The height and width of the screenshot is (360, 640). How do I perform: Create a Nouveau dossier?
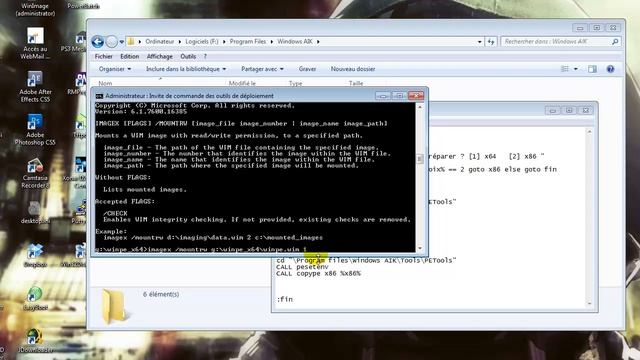pyautogui.click(x=353, y=69)
